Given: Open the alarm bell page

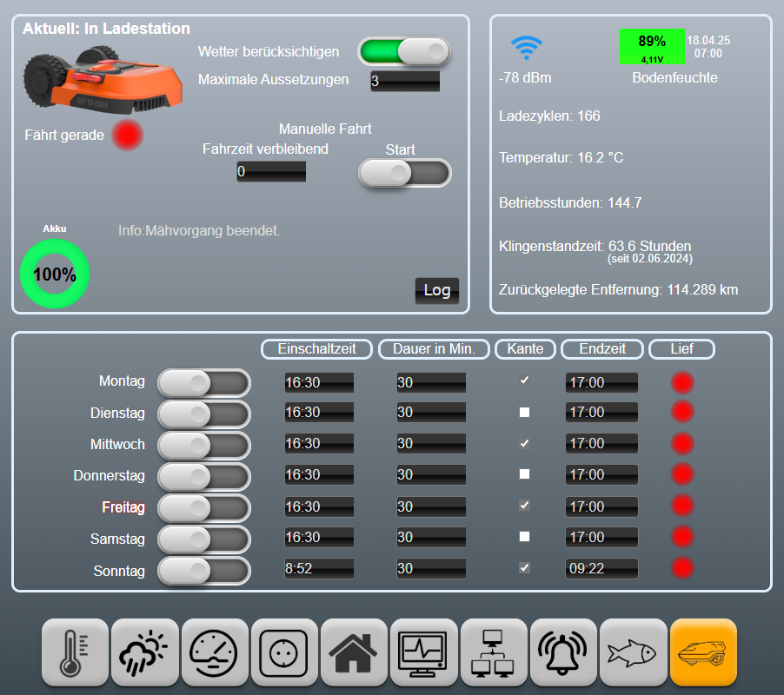Looking at the screenshot, I should (563, 652).
